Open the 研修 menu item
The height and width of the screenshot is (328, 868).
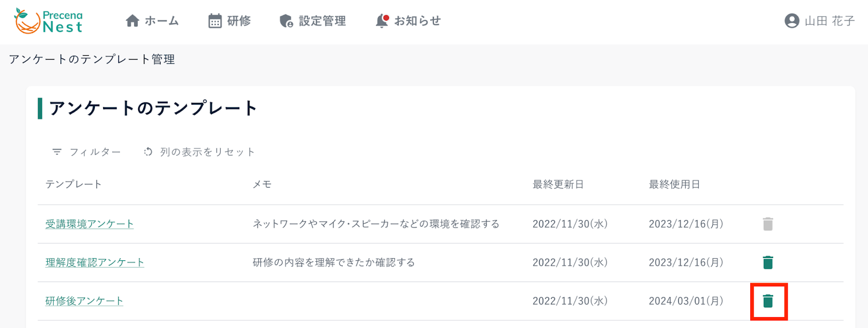click(239, 21)
